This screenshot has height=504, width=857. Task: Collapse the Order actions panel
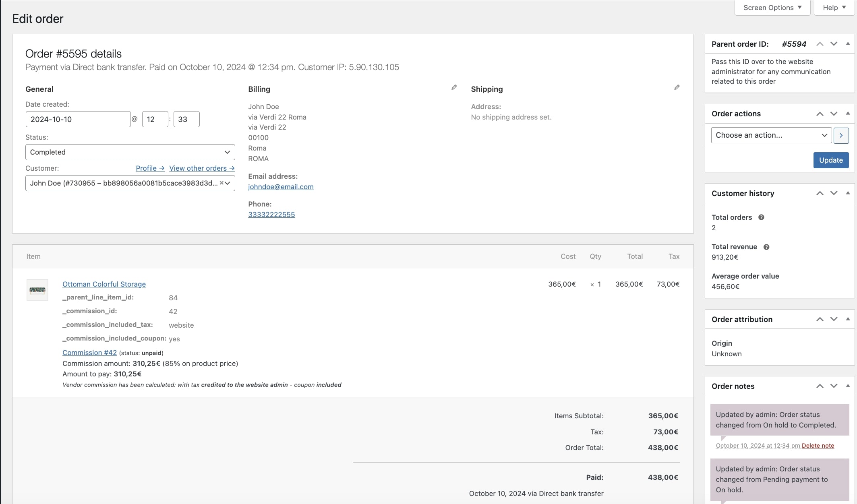pos(848,114)
